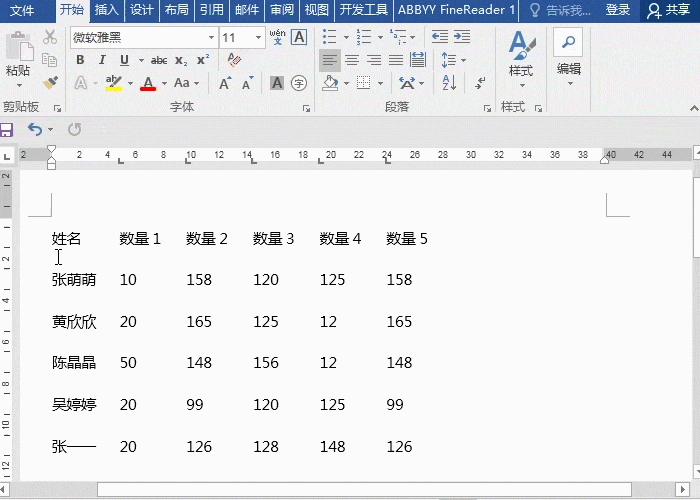This screenshot has width=700, height=500.
Task: Click 告诉我 tell me search box
Action: tap(560, 10)
